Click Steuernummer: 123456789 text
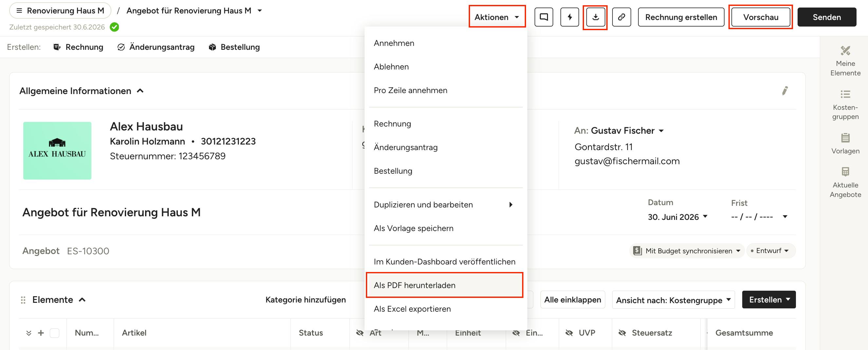The width and height of the screenshot is (868, 350). pos(167,156)
